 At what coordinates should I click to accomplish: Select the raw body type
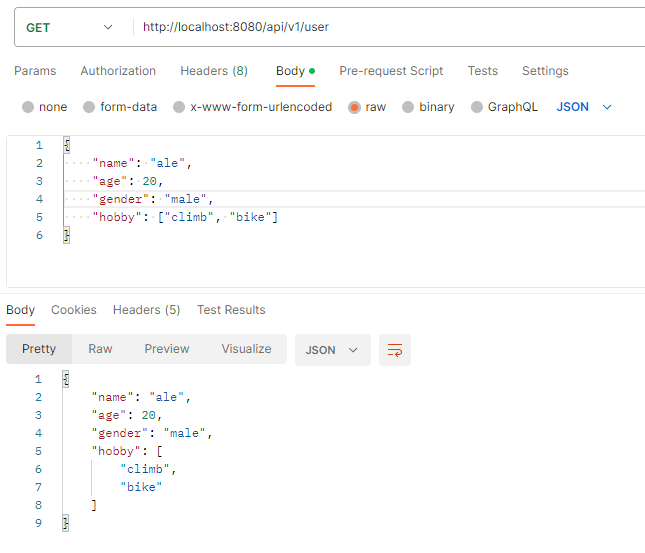tap(367, 107)
